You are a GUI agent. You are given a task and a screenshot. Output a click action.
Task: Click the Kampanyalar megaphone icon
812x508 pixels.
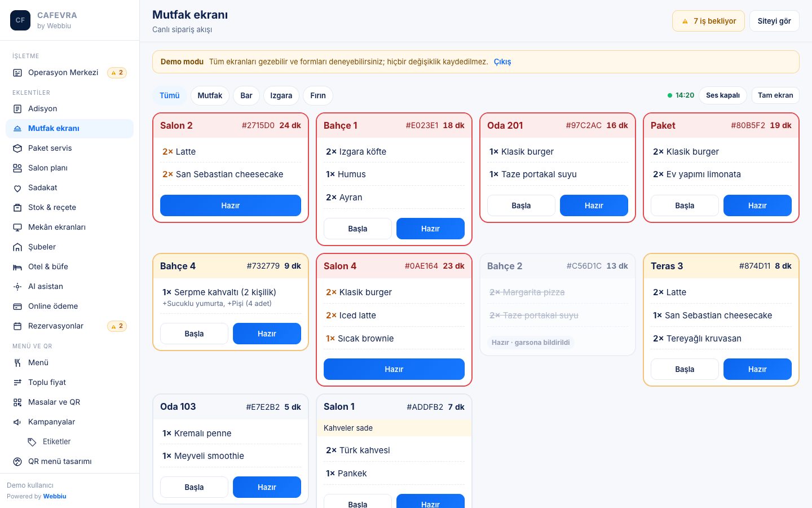point(17,422)
